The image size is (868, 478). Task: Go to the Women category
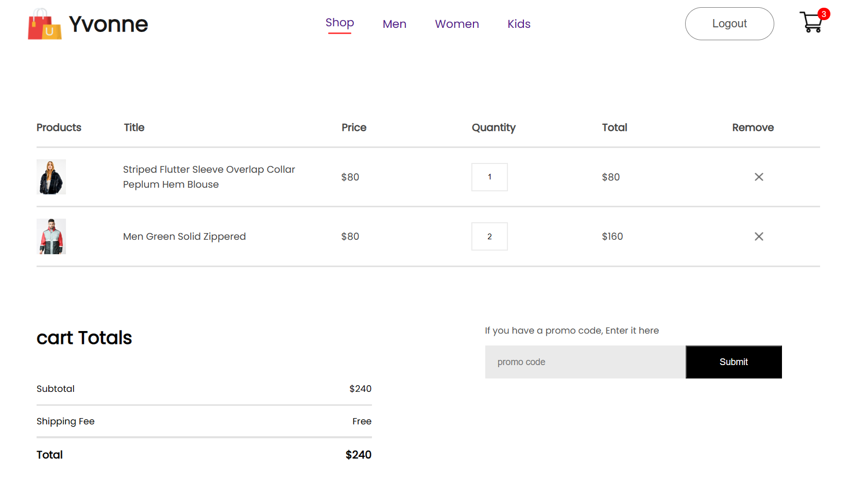457,24
